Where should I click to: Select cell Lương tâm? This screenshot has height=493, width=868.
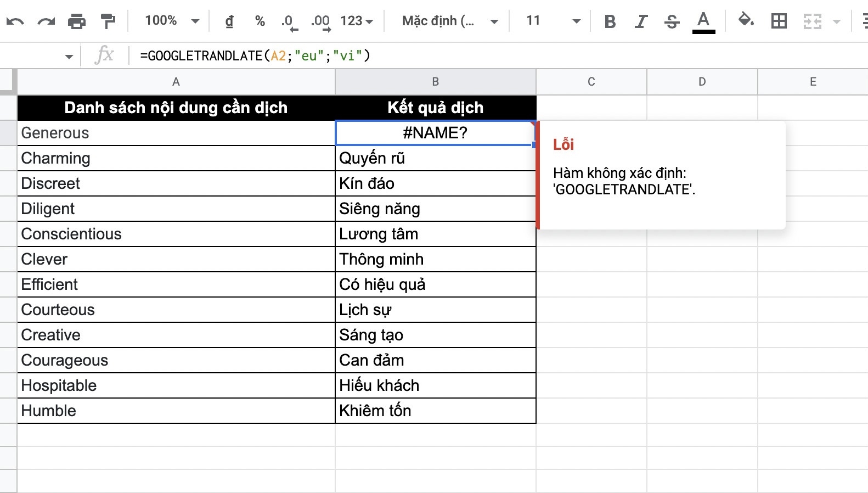point(436,234)
